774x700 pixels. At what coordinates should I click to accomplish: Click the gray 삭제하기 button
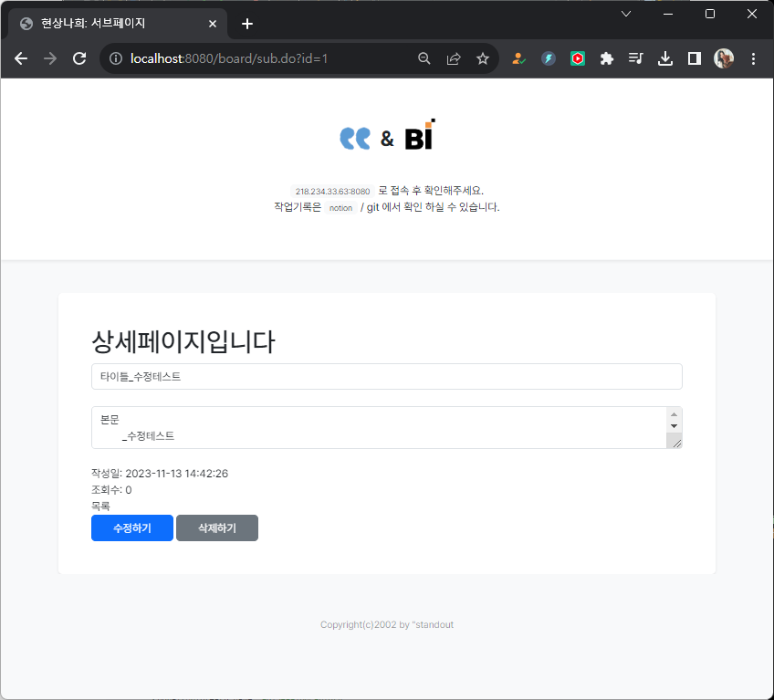[217, 528]
